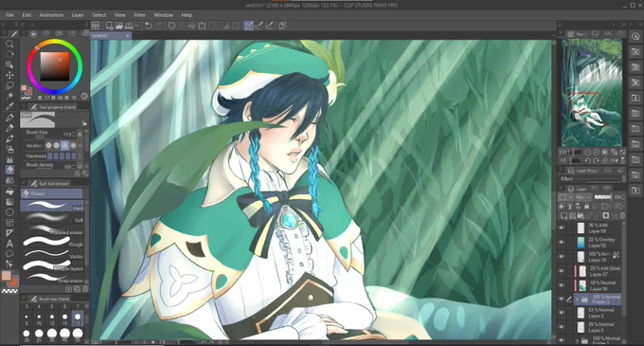
Task: Toggle visibility of Layer 58 Overlay
Action: click(x=562, y=243)
